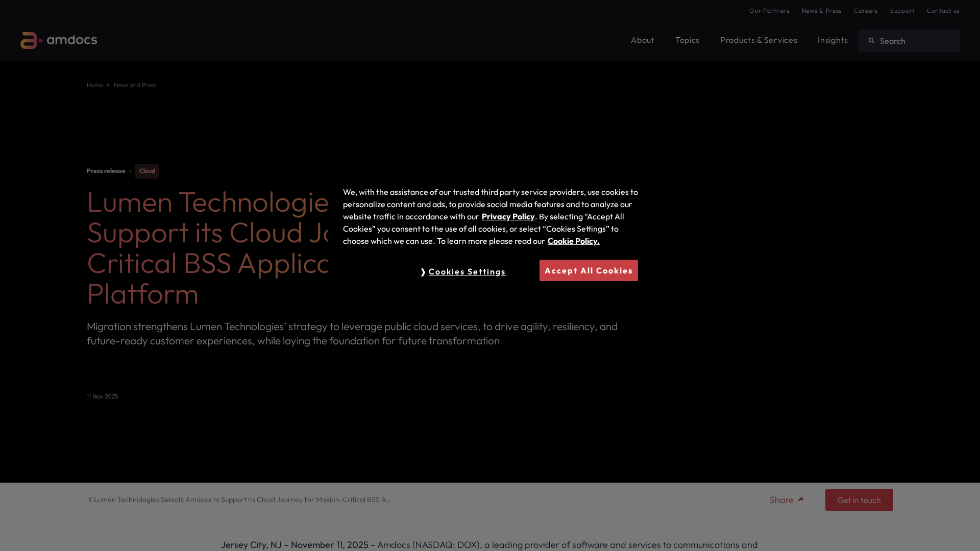The width and height of the screenshot is (980, 551).
Task: Go to Our Partners page
Action: pos(769,11)
